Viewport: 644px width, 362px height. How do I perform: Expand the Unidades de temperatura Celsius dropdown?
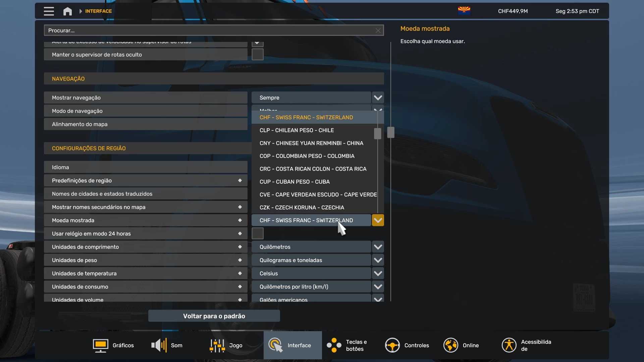378,274
